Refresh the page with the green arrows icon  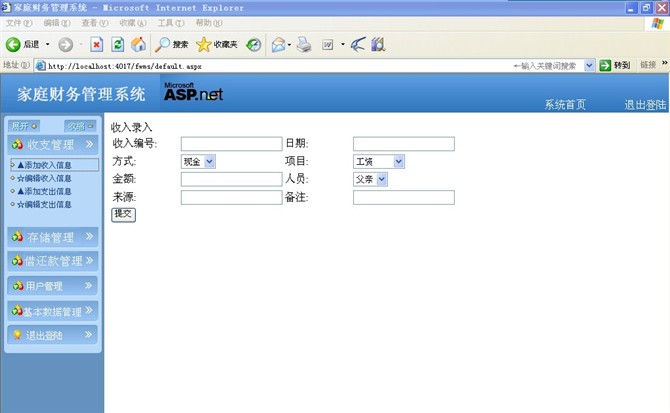click(x=118, y=44)
